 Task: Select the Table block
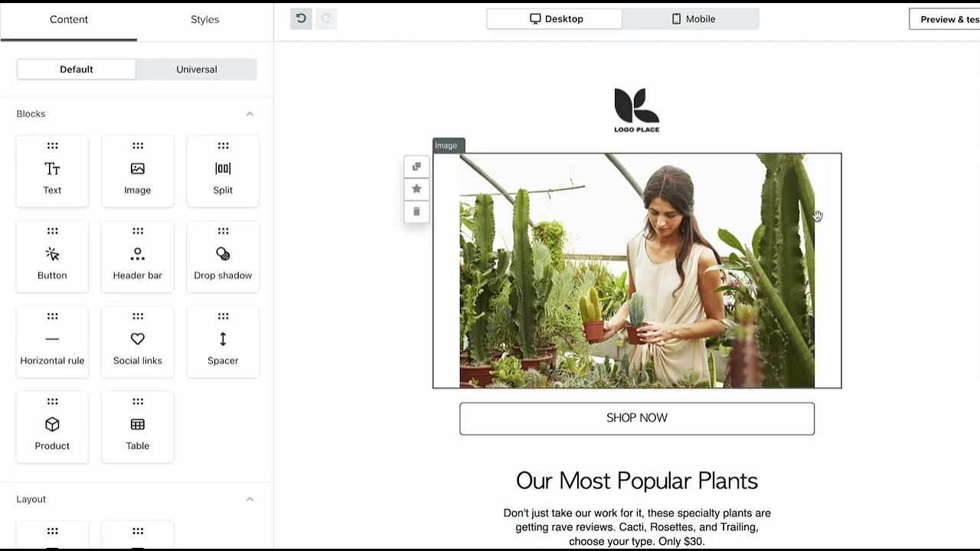point(138,427)
